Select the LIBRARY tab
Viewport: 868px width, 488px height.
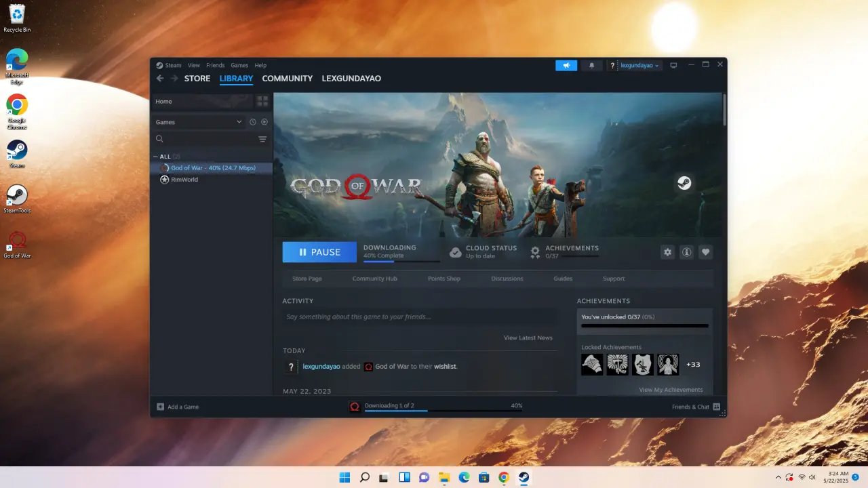pos(236,79)
